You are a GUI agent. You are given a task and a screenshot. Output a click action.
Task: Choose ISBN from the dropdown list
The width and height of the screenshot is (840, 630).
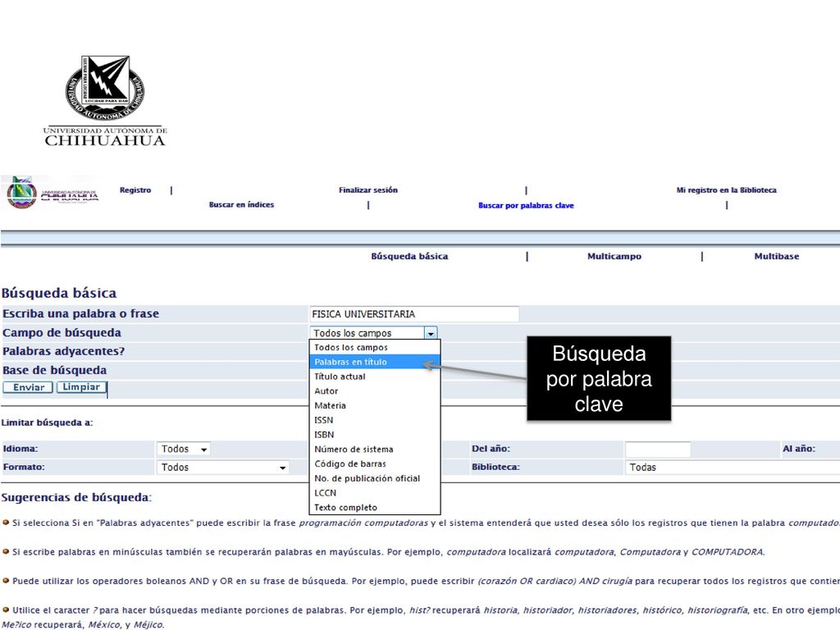click(x=374, y=435)
